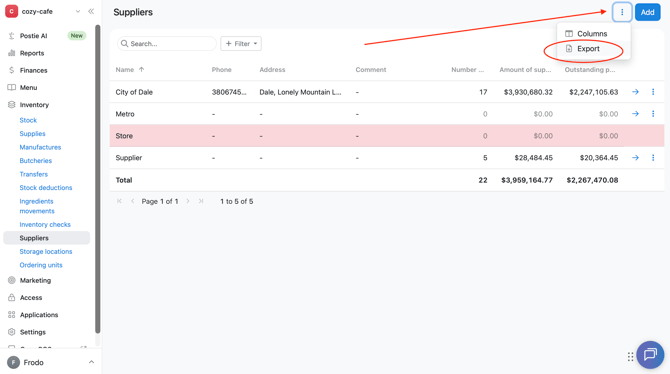Select Export in the dropdown menu
Image resolution: width=670 pixels, height=374 pixels.
click(x=593, y=49)
